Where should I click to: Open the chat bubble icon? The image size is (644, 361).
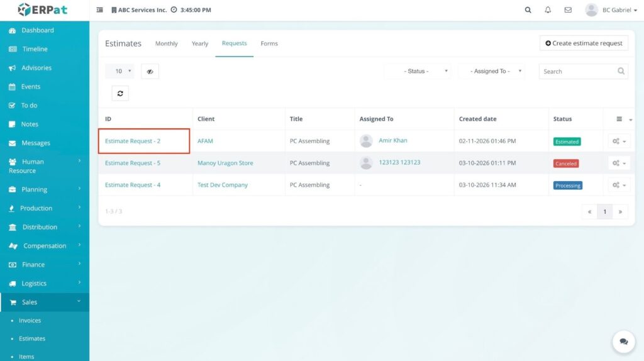[x=623, y=342]
